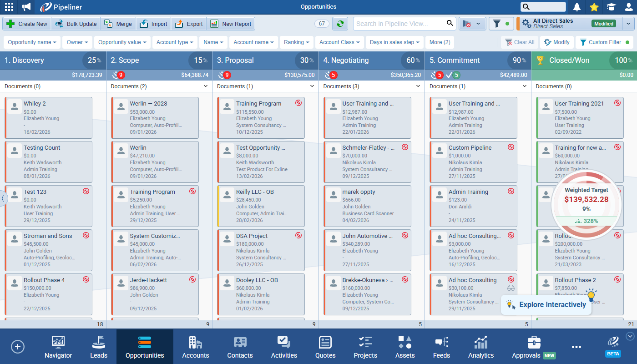Toggle the filter funnel button
The image size is (637, 364).
(501, 24)
